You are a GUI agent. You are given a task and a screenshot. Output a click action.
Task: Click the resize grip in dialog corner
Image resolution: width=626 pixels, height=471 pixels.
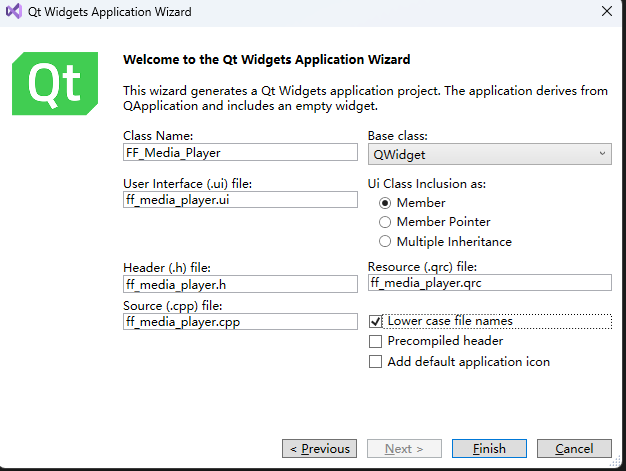[x=614, y=462]
